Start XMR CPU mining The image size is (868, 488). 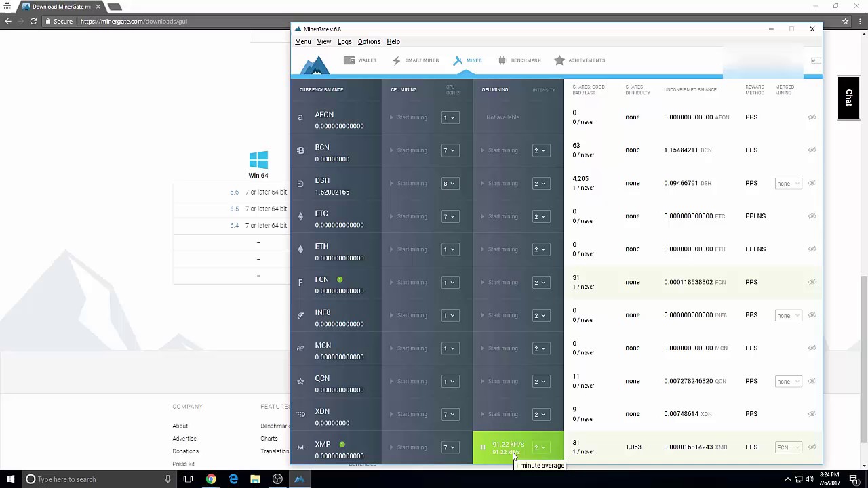pyautogui.click(x=408, y=447)
